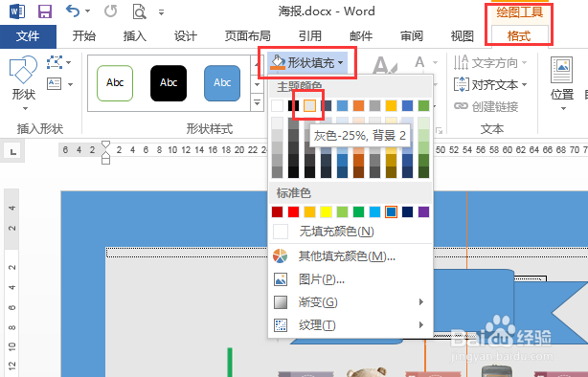Switch to the 设计 tab
Screen dimensions: 588x377
185,36
